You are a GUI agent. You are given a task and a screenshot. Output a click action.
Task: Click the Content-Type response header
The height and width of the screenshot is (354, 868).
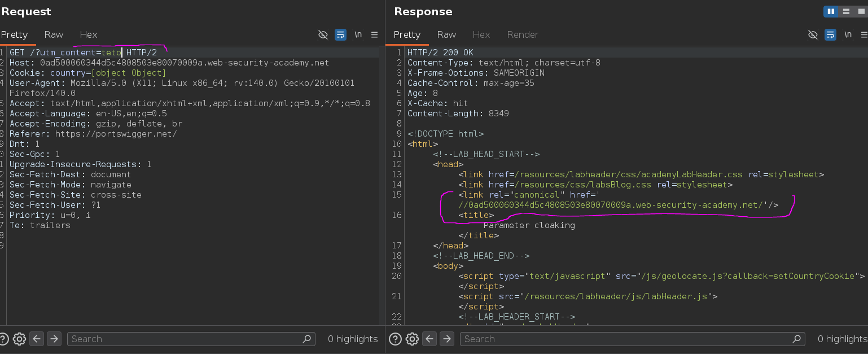click(504, 63)
